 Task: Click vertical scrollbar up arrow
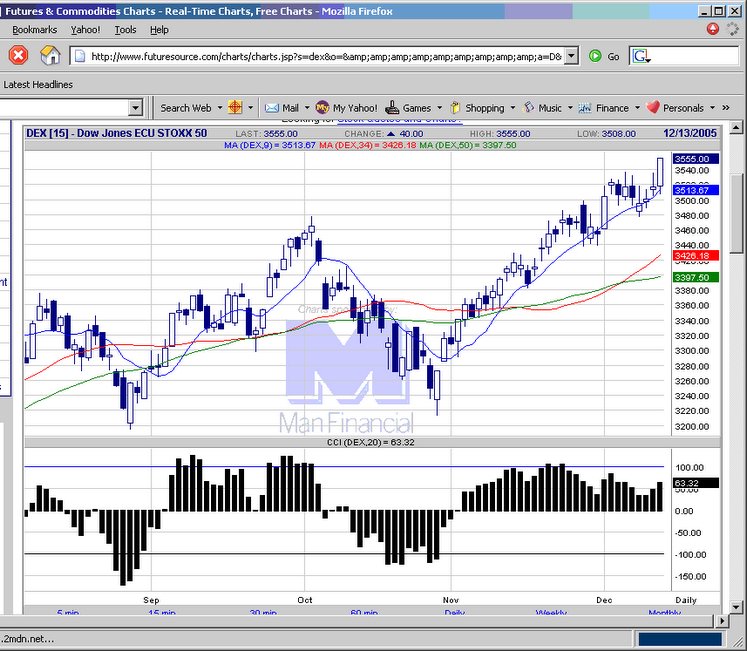pos(736,128)
